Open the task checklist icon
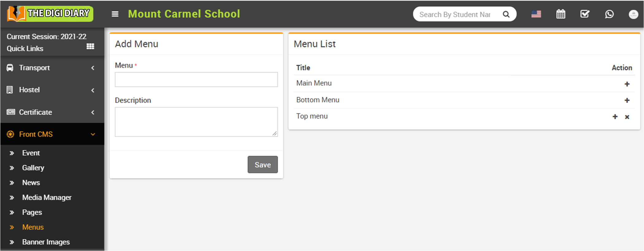This screenshot has height=251, width=644. (585, 14)
